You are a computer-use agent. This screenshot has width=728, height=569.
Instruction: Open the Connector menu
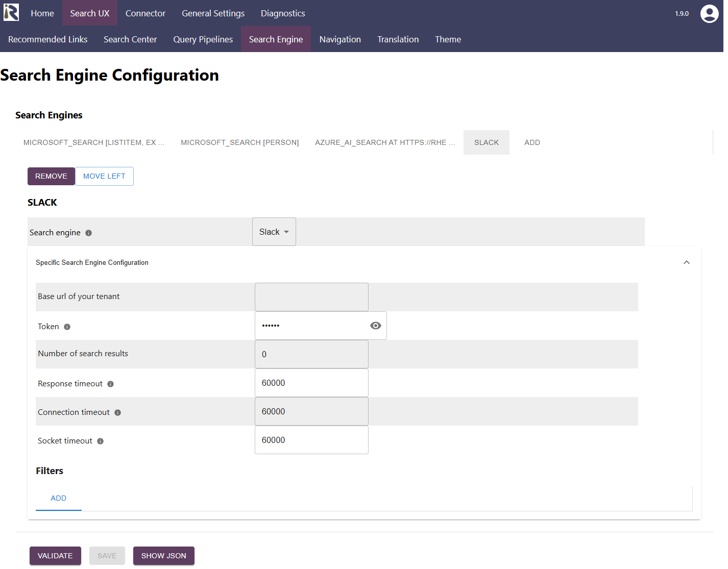145,13
